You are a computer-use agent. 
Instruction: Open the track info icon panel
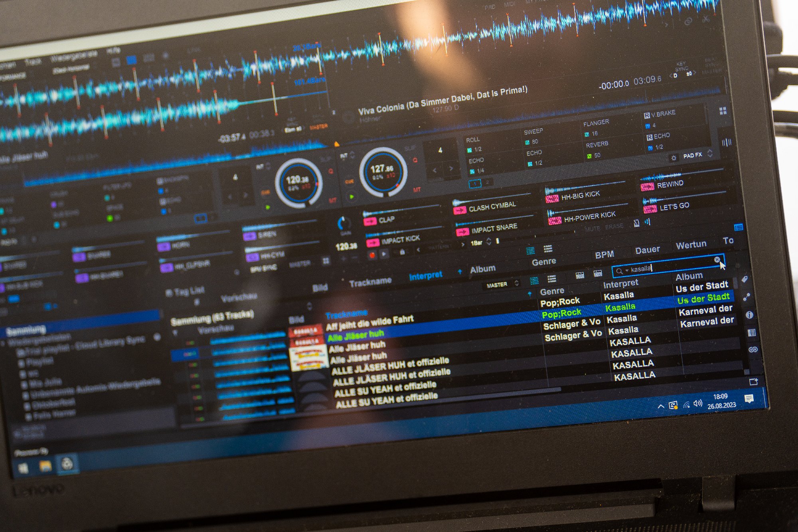click(749, 315)
